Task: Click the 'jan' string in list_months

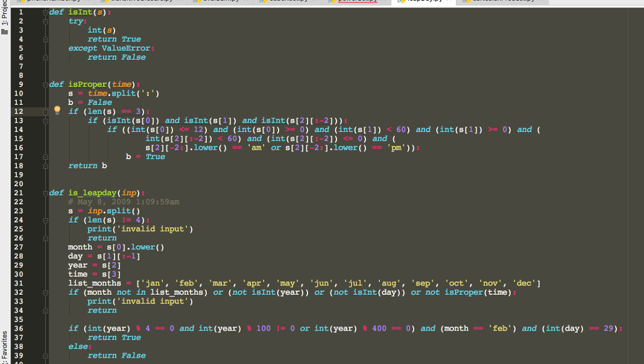Action: click(152, 283)
